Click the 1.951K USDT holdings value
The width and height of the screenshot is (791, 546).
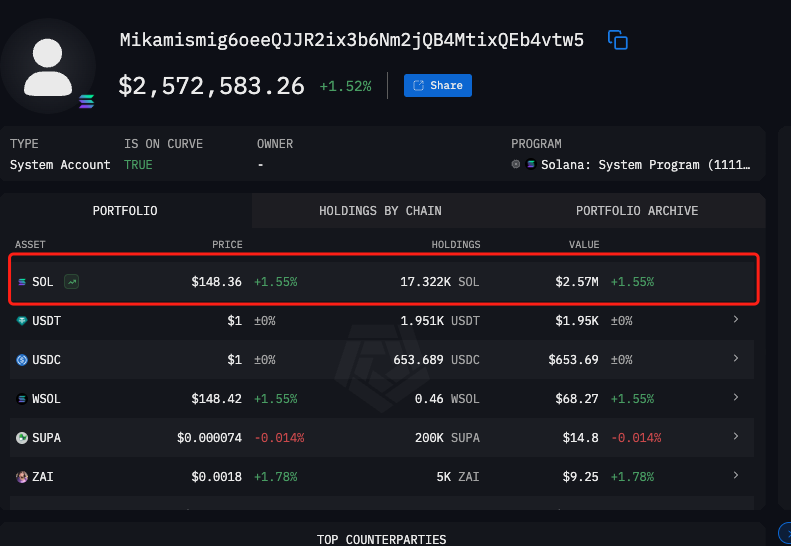439,320
